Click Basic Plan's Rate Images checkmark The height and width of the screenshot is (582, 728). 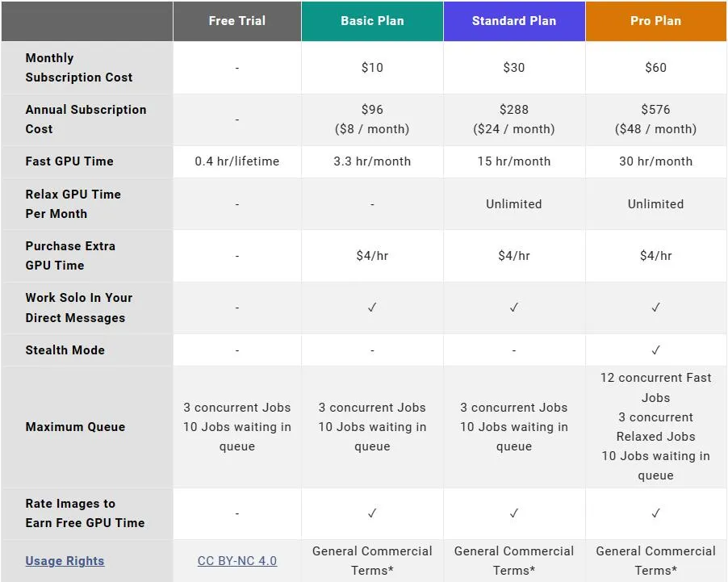[372, 513]
